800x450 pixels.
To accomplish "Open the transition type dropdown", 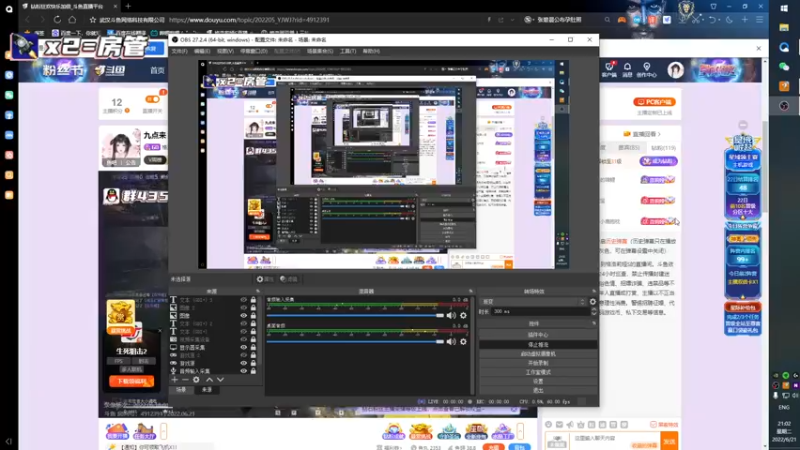I will click(x=533, y=302).
